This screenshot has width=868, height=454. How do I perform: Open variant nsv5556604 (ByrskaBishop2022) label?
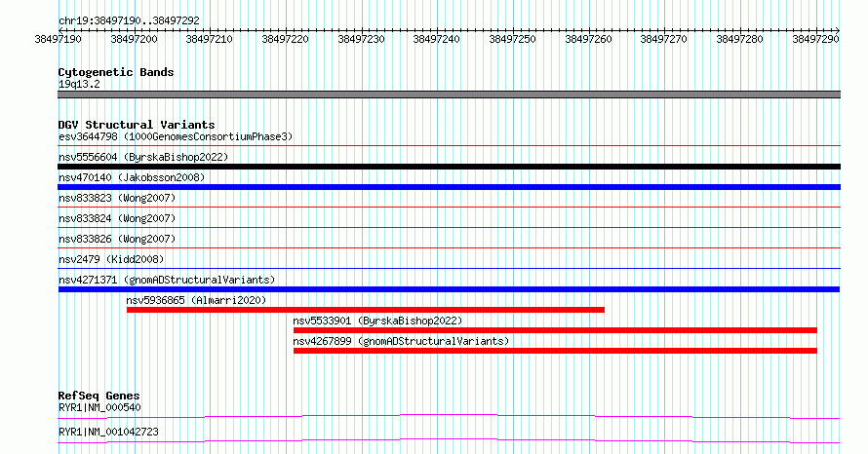coord(143,157)
